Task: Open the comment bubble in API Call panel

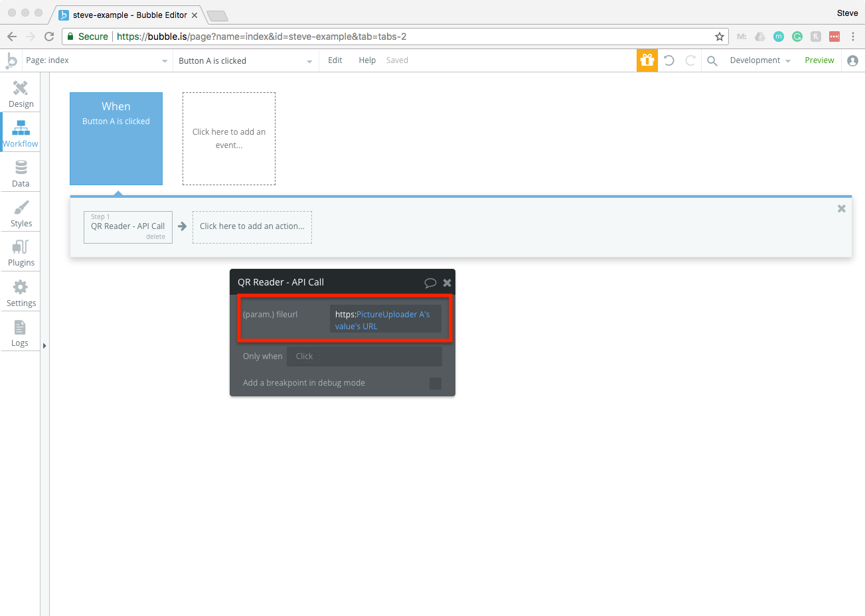Action: click(x=430, y=283)
